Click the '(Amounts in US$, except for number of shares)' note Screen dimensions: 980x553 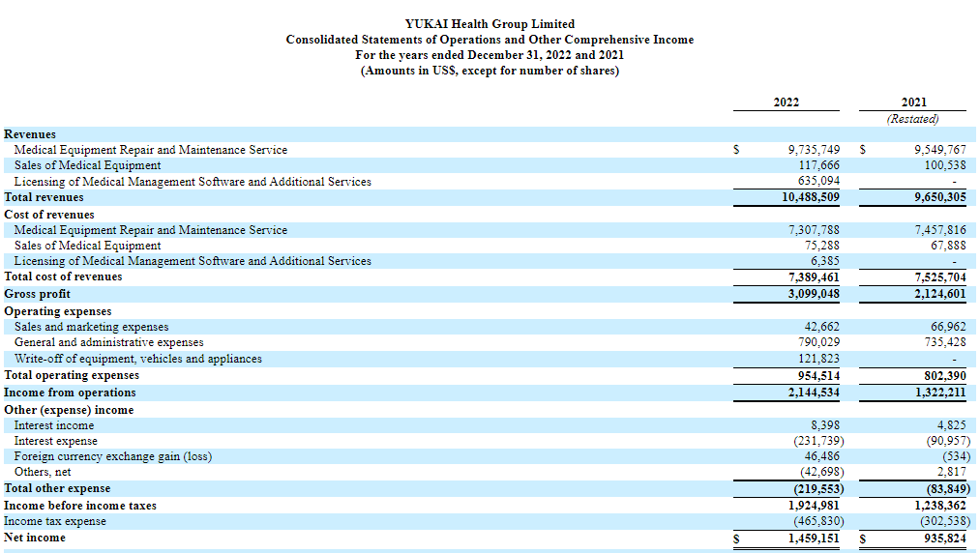click(490, 71)
